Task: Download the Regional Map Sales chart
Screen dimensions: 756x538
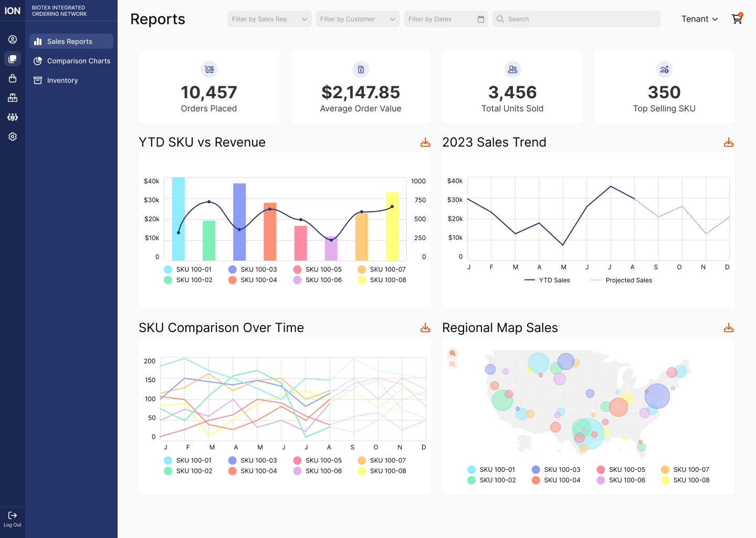Action: pos(729,328)
